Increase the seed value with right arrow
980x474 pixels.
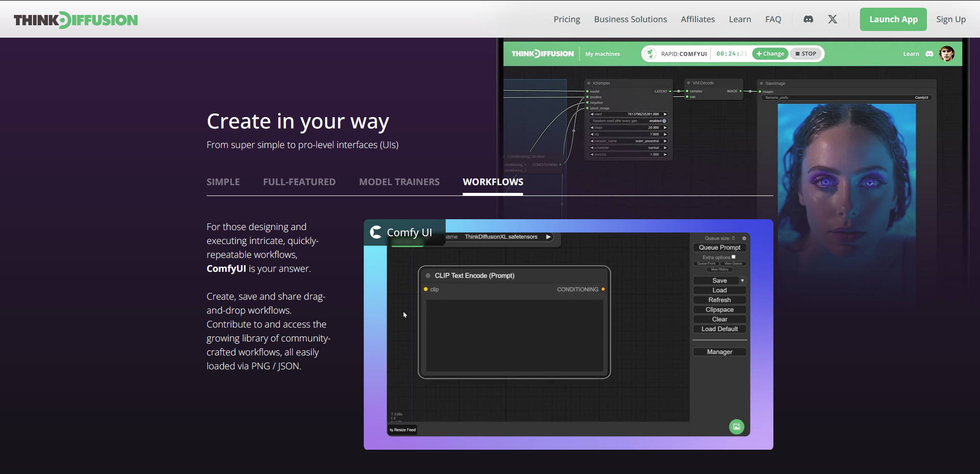tap(665, 114)
